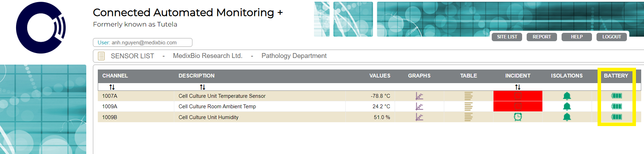Click red incident cell for 1007A

pyautogui.click(x=518, y=96)
